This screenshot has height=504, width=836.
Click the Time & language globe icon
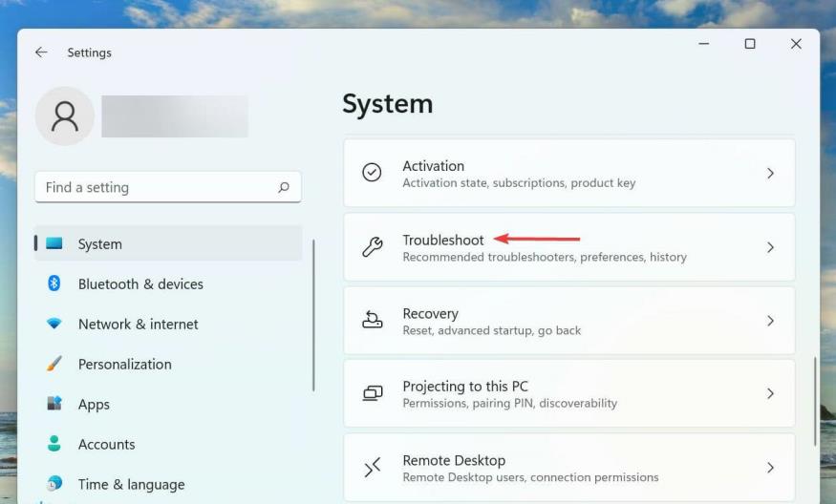pos(54,483)
